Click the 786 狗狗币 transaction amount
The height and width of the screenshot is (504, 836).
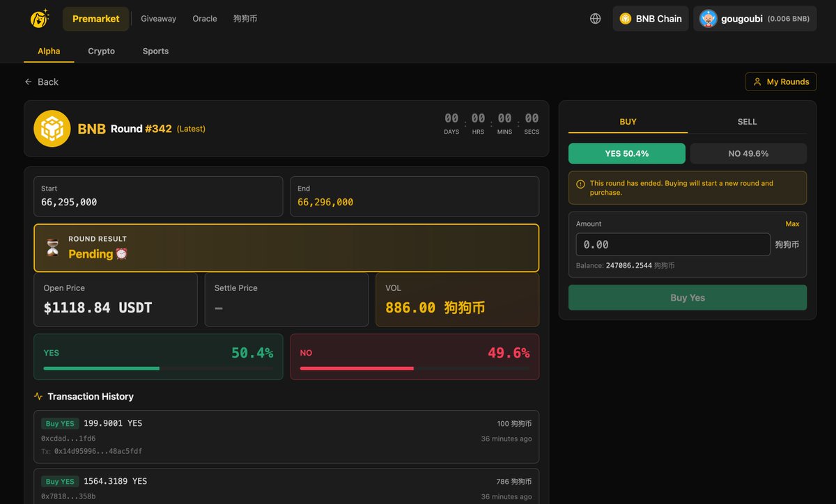point(514,481)
